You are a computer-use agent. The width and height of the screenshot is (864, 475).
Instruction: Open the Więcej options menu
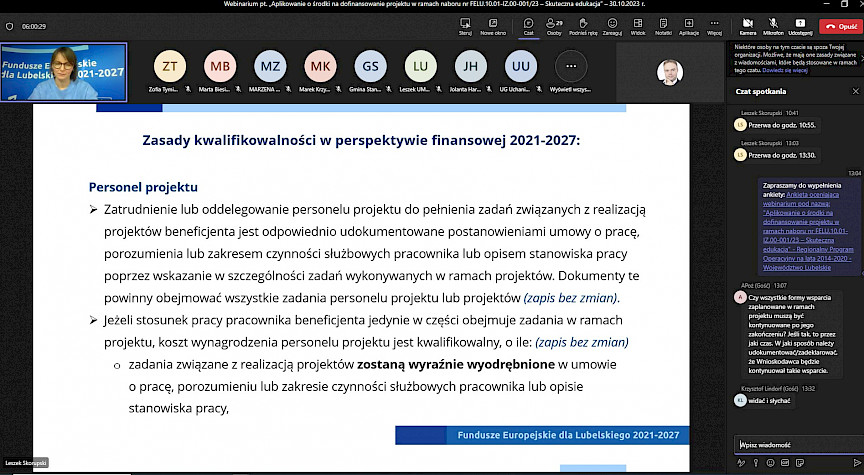point(714,26)
